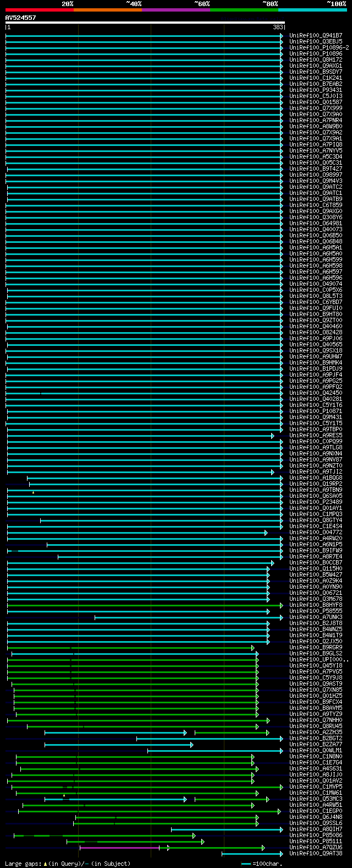Select label UniRef100_A7PIQ8
This screenshot has width=352, height=868.
(x=316, y=144)
